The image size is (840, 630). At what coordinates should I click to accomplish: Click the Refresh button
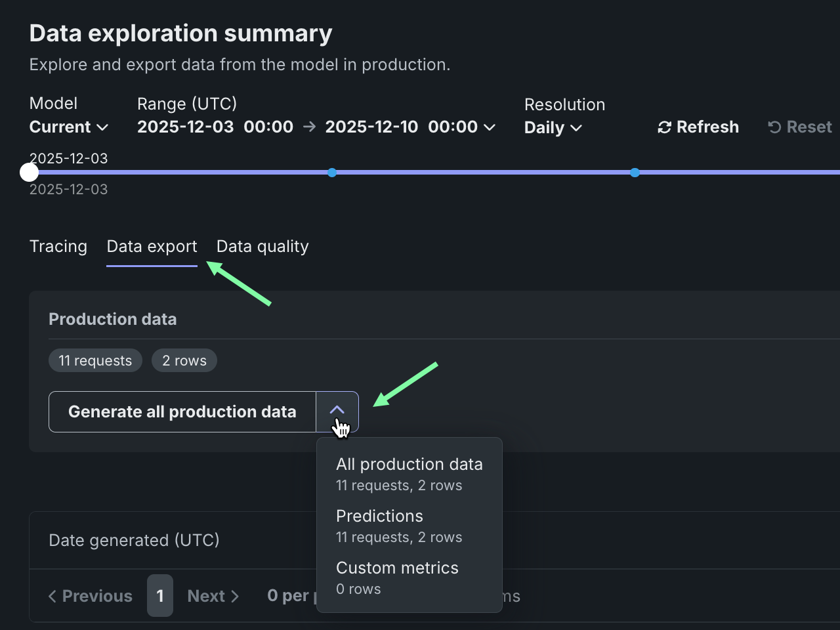click(x=698, y=127)
